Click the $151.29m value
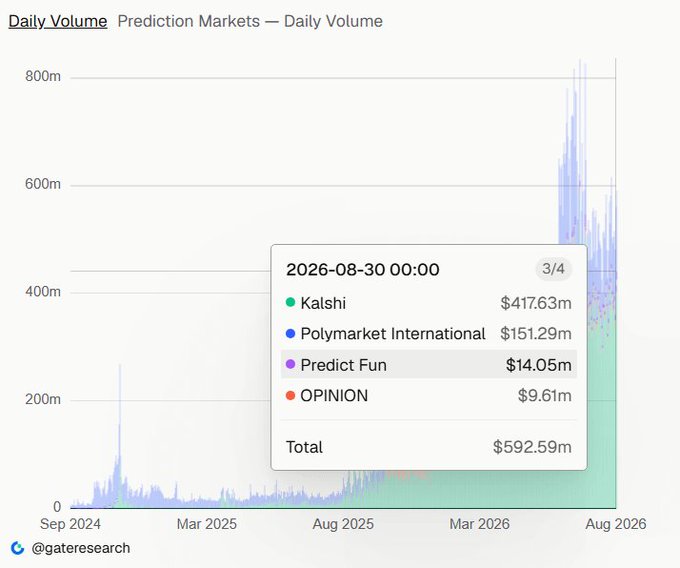The width and height of the screenshot is (680, 568). pos(536,334)
